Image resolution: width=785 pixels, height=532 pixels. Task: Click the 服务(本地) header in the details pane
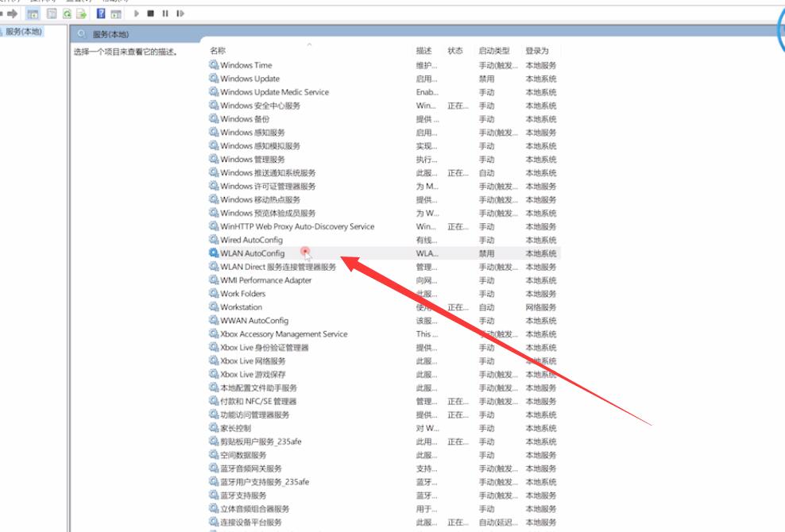click(110, 34)
